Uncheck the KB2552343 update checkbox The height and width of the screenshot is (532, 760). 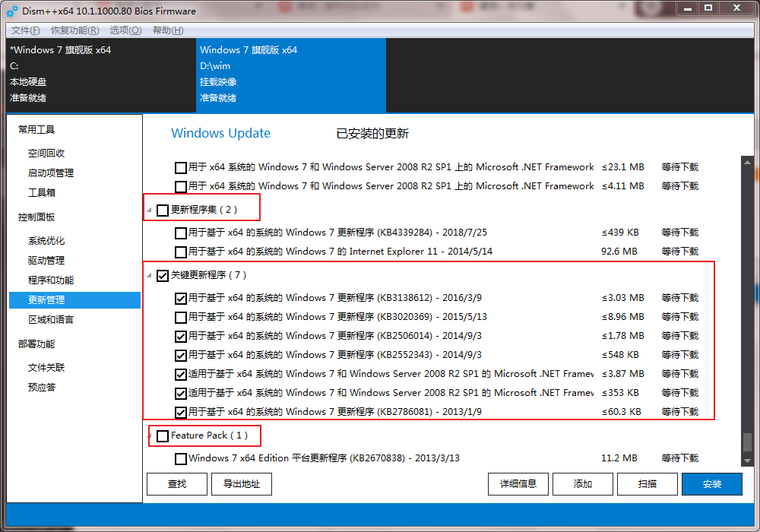coord(181,356)
